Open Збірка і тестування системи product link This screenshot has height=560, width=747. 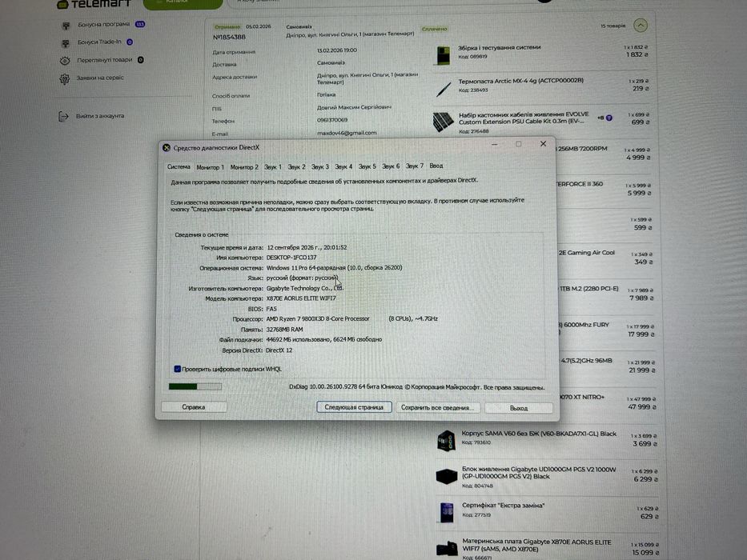[500, 48]
